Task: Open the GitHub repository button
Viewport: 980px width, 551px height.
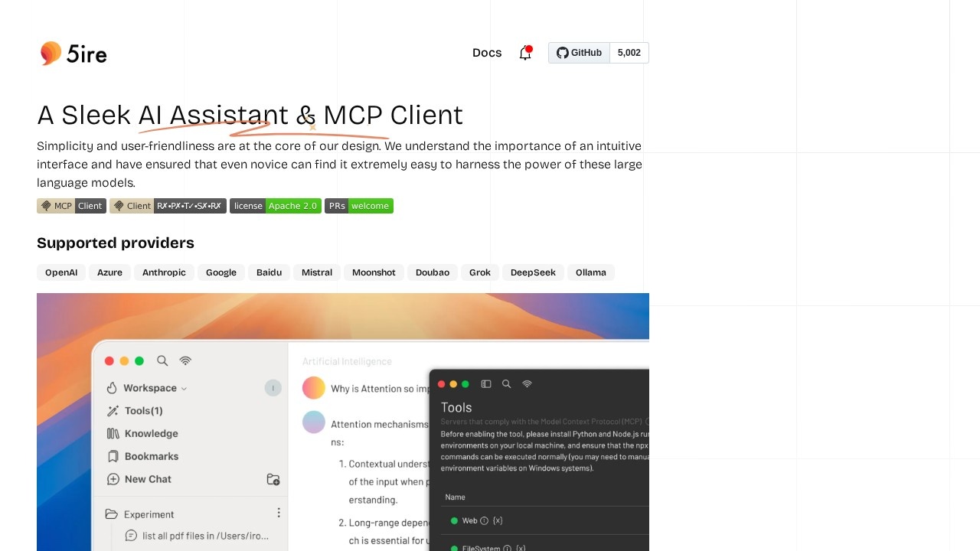Action: (580, 53)
